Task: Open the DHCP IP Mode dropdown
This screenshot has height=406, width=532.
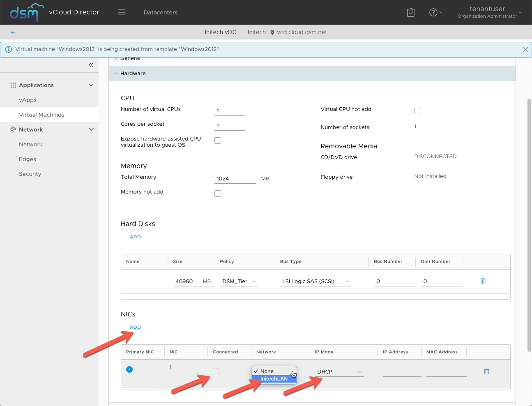Action: coord(339,372)
